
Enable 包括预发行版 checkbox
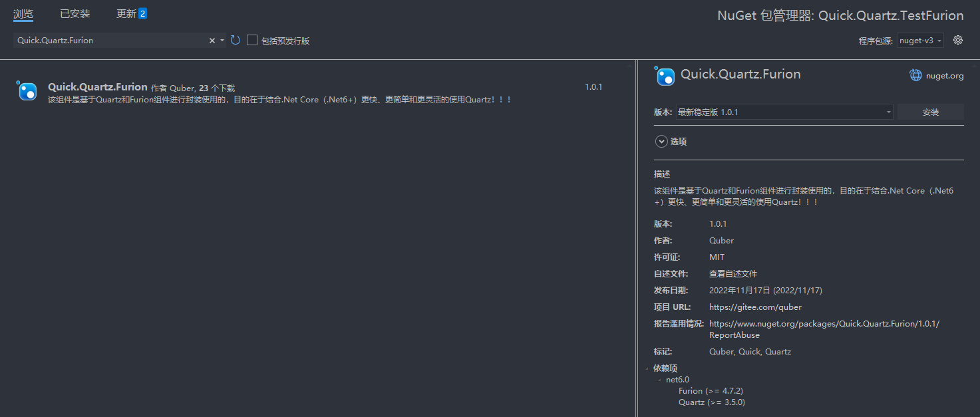click(x=252, y=41)
